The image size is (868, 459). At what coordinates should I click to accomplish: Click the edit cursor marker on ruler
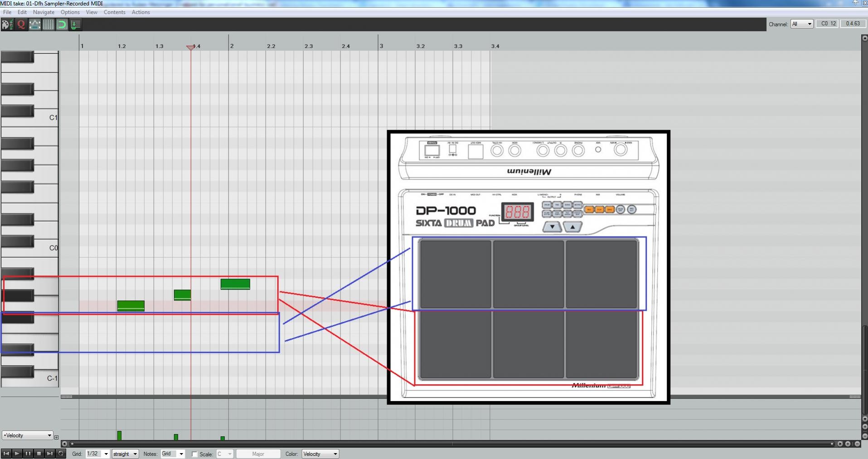pyautogui.click(x=191, y=47)
